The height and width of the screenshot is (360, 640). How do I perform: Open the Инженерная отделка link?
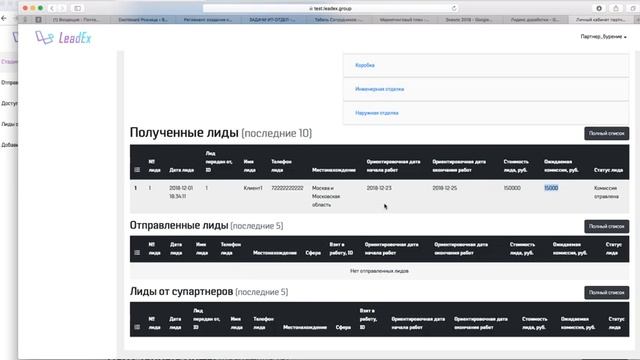pos(380,89)
